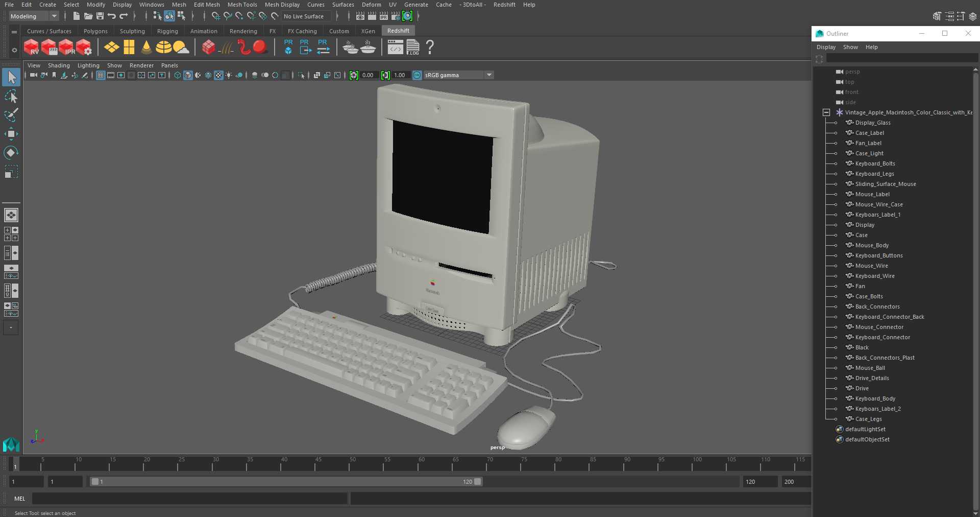The width and height of the screenshot is (980, 517).
Task: Create a Redshift dome light
Action: coord(163,48)
